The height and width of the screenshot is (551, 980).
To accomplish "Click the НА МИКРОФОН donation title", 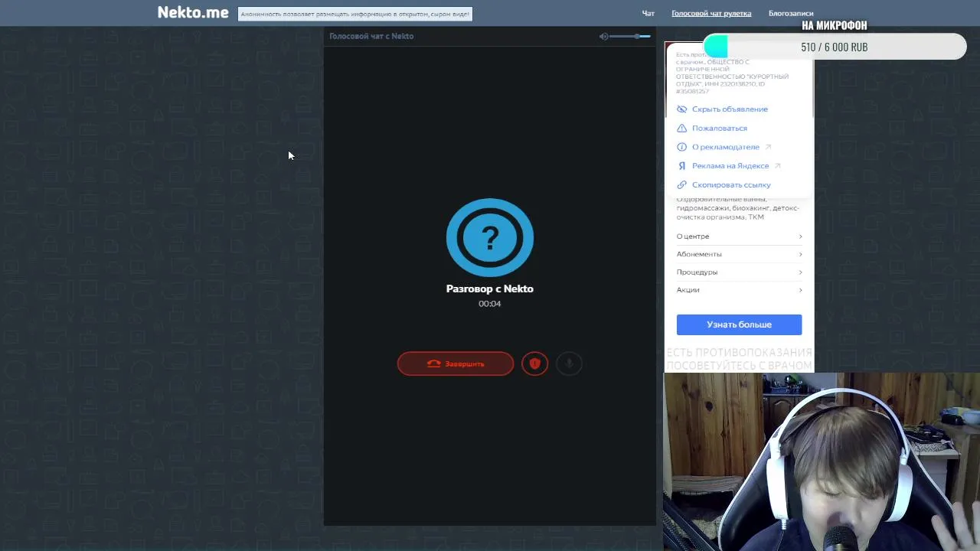I will [835, 25].
